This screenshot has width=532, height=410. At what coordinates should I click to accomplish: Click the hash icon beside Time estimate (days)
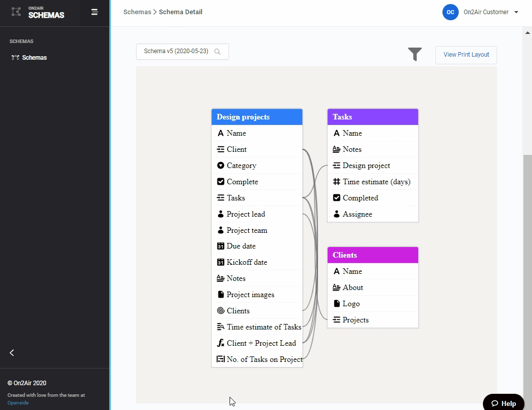tap(336, 182)
